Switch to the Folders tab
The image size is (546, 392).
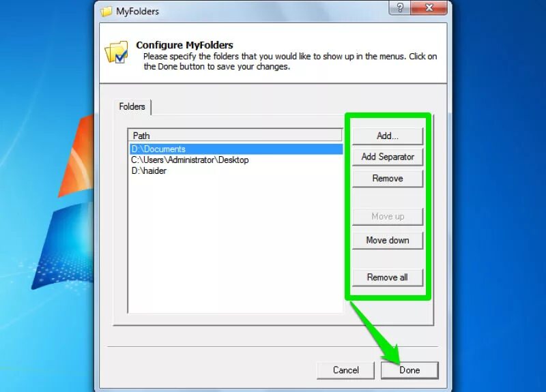(x=132, y=106)
